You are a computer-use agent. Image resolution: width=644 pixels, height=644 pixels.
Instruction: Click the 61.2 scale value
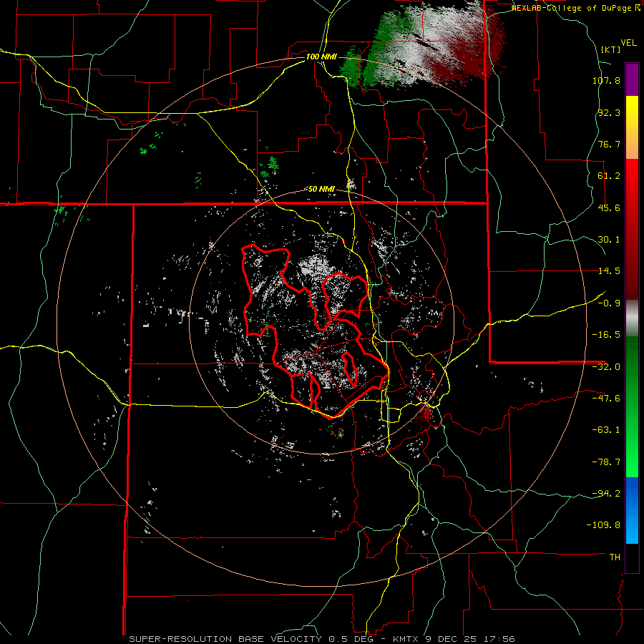click(609, 176)
